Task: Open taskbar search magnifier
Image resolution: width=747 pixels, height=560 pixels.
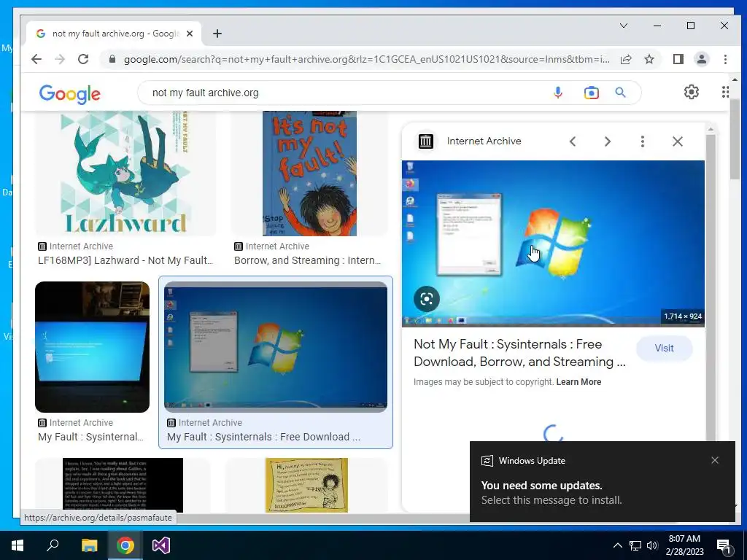Action: click(53, 545)
